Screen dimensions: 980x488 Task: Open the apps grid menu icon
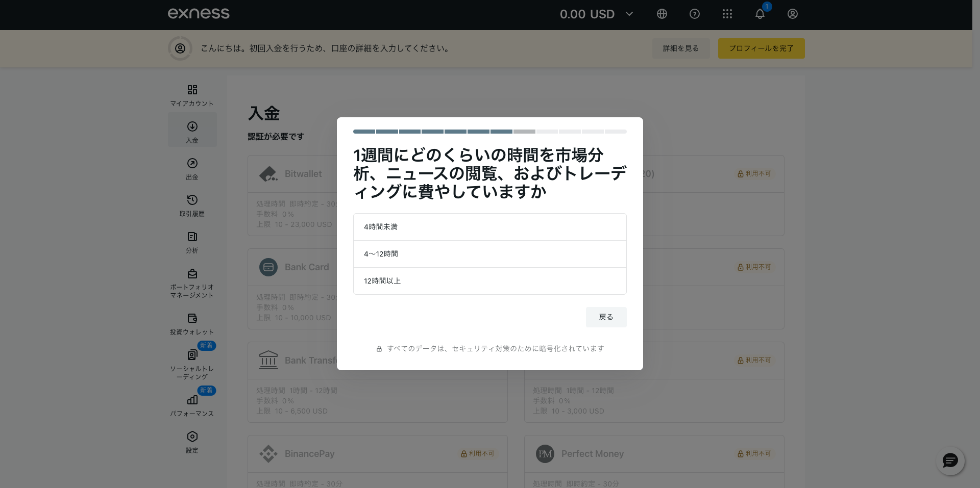[x=727, y=14]
